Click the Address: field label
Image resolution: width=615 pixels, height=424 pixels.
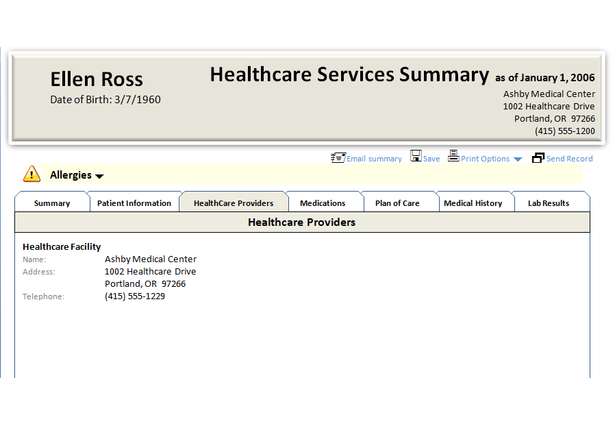click(39, 271)
